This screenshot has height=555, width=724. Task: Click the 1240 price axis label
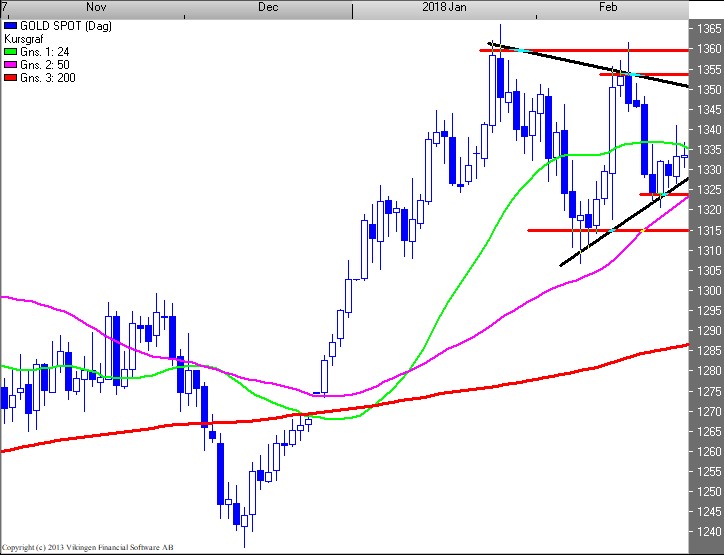point(707,531)
